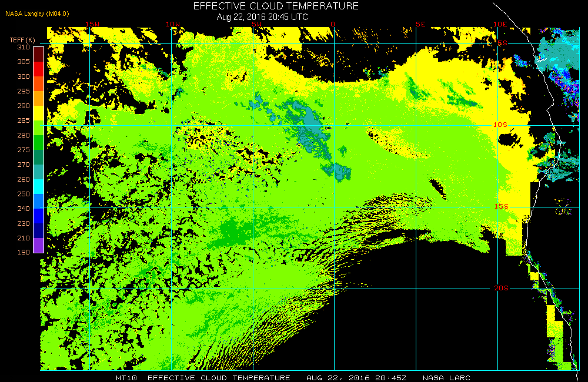Pick the cyan swatch in the color legend
This screenshot has width=588, height=382.
click(x=39, y=186)
